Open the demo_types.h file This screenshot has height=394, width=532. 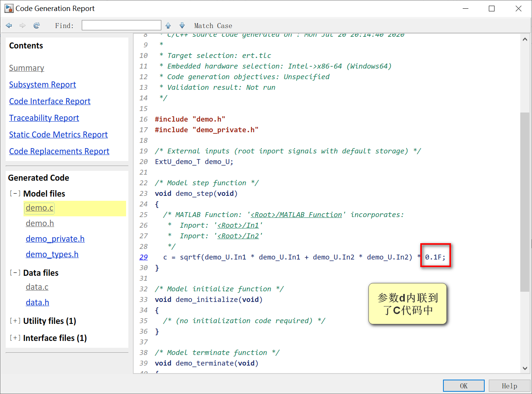click(52, 255)
